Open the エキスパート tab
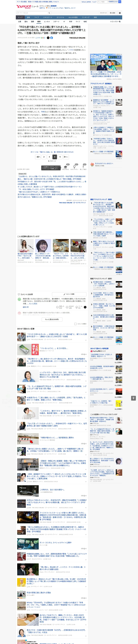Viewport: 138px width, 644px height. tap(48, 17)
